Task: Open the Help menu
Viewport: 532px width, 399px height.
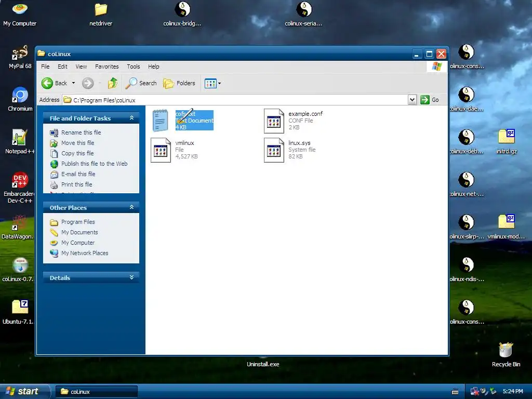Action: pos(153,66)
